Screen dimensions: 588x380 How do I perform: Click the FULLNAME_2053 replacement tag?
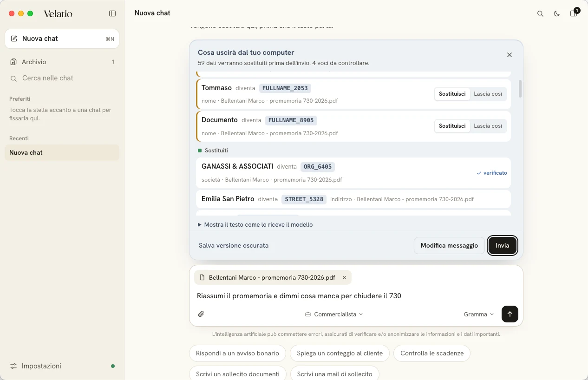[x=285, y=88]
